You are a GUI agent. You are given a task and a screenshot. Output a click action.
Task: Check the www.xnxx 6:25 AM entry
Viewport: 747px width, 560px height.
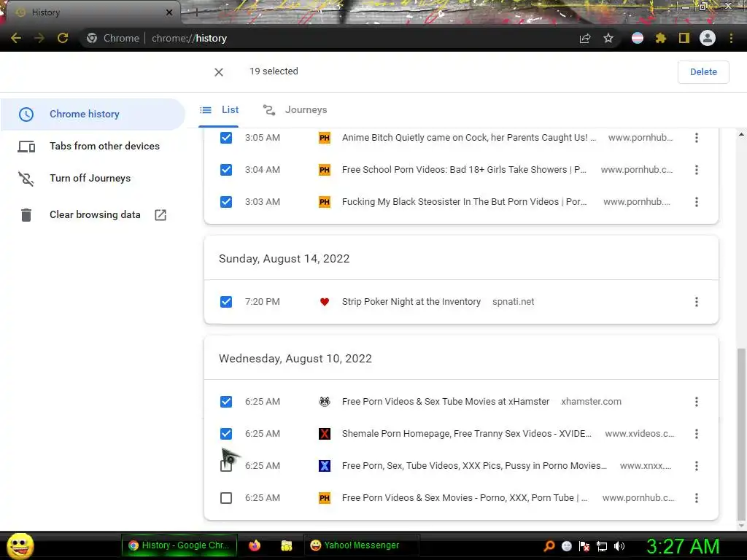pos(226,466)
